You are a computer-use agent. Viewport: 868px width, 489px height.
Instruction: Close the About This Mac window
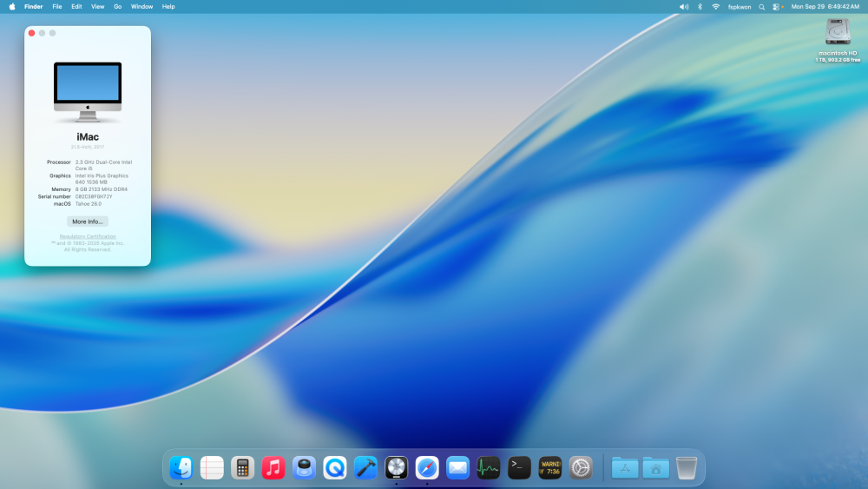[31, 33]
